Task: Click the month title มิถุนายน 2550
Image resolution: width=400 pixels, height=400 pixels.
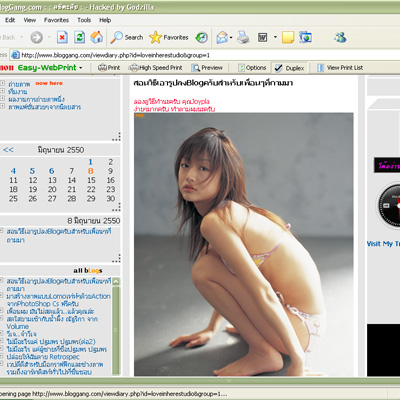Action: [x=61, y=150]
